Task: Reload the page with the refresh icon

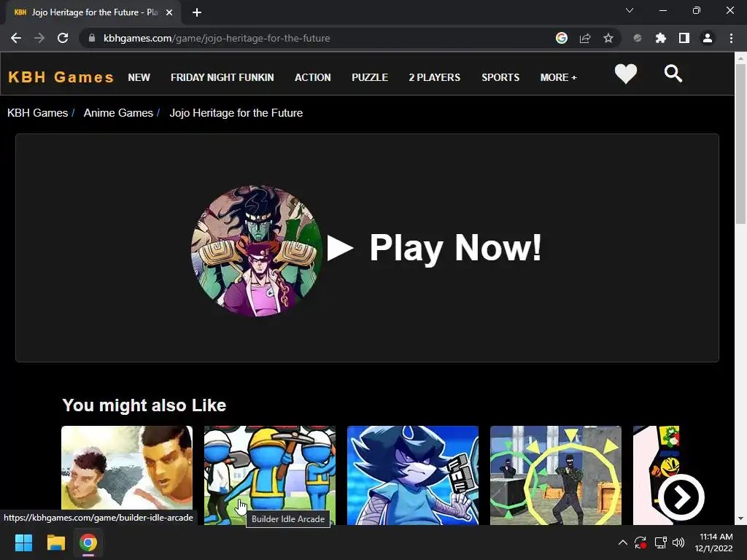Action: click(x=63, y=38)
